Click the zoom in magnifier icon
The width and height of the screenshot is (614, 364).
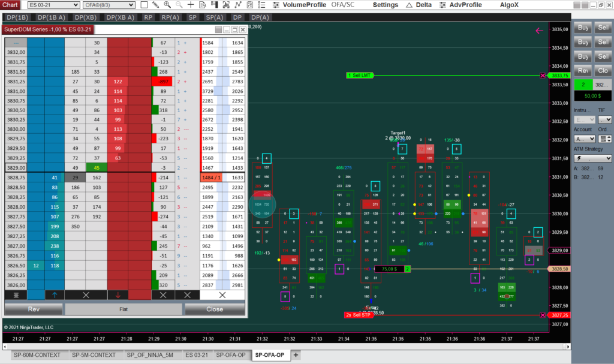(167, 5)
